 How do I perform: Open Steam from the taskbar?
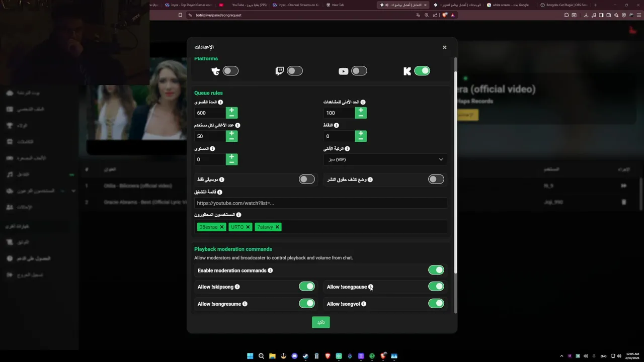pos(305,356)
